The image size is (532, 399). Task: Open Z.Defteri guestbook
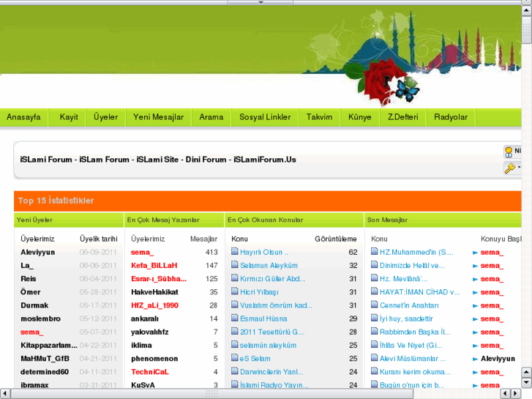coord(402,117)
